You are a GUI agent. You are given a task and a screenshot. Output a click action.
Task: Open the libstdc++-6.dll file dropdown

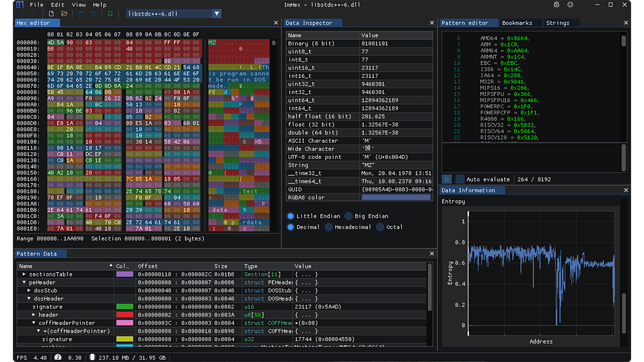(x=217, y=14)
